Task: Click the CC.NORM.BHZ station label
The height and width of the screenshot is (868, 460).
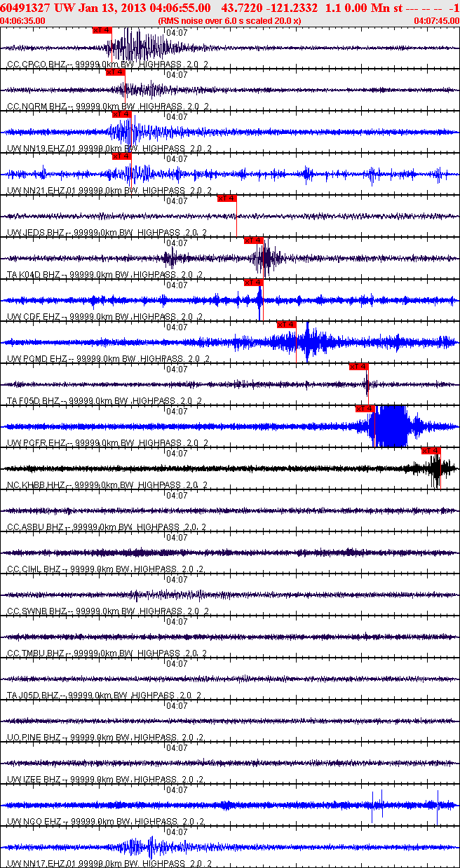Action: coord(36,106)
